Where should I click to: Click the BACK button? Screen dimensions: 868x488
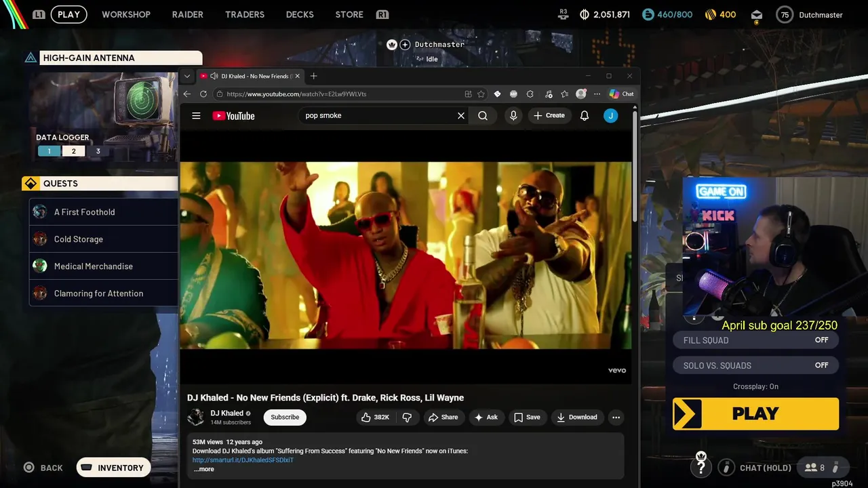pos(43,468)
